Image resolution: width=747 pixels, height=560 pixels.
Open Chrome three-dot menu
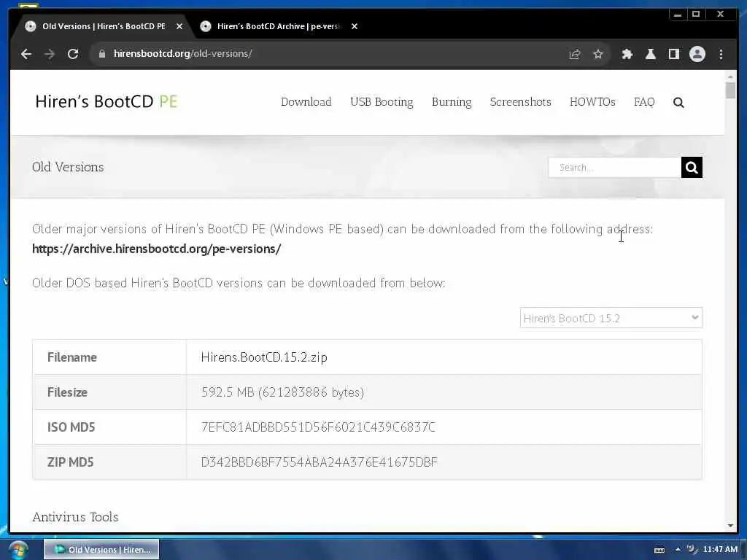[721, 54]
